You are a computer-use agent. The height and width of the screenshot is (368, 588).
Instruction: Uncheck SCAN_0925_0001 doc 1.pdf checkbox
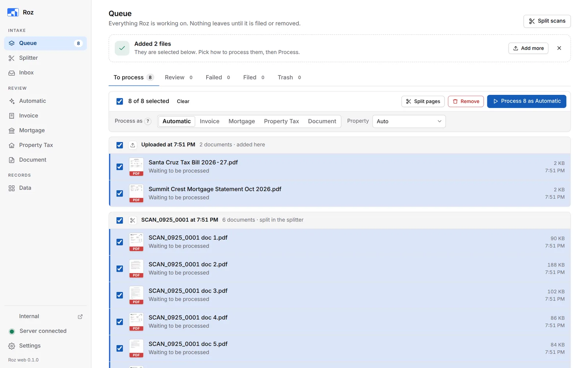coord(119,242)
